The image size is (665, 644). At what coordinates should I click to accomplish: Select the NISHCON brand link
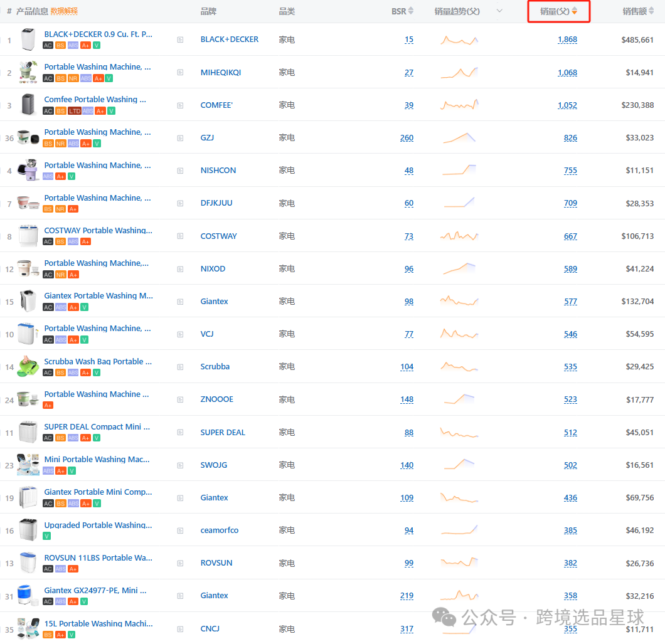tap(218, 171)
